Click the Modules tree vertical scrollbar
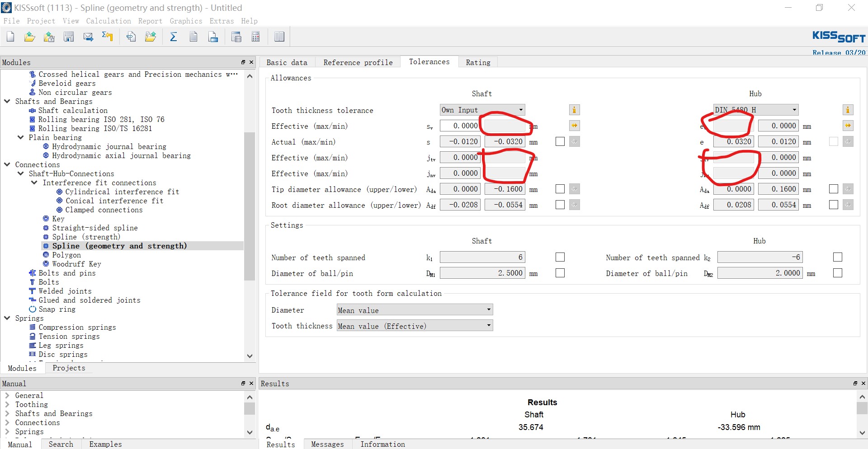 [250, 206]
